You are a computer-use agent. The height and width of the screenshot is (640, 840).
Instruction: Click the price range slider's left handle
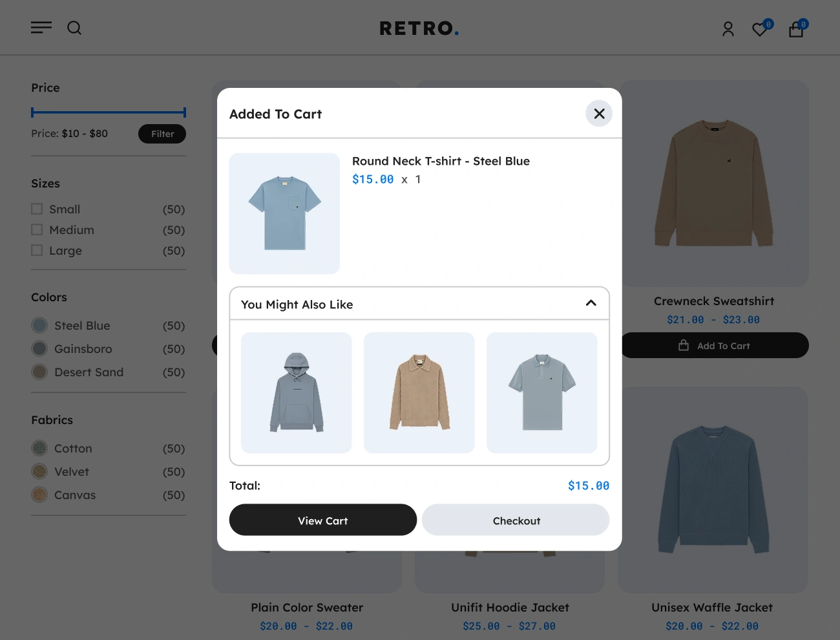[x=32, y=112]
